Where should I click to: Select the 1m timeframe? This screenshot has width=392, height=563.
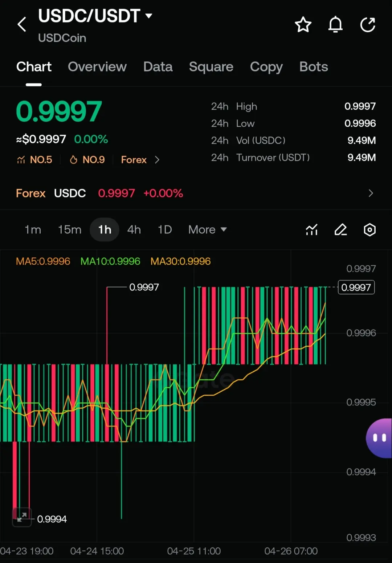point(33,230)
